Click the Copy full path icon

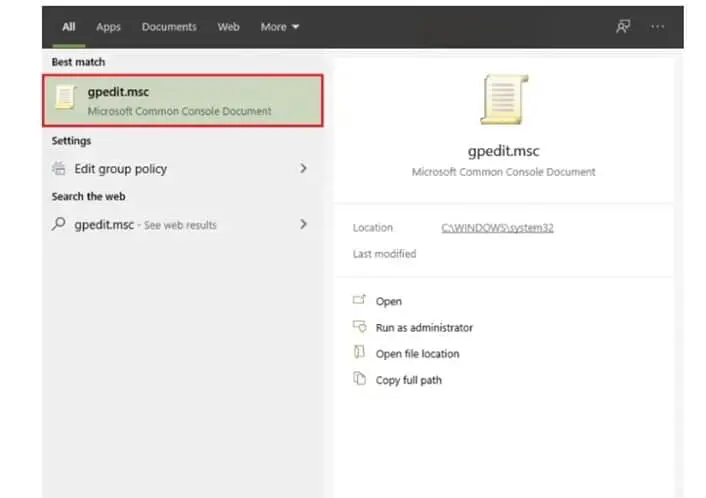[x=359, y=378]
